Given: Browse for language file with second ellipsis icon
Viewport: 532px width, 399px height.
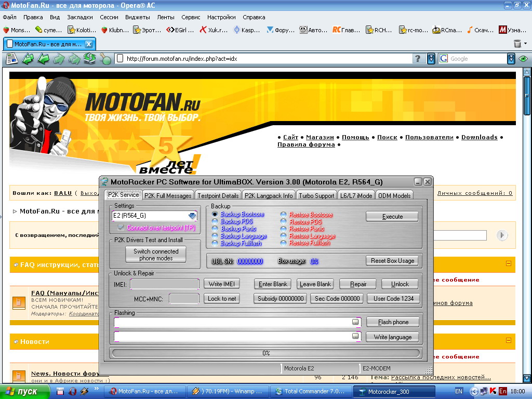Looking at the screenshot, I should click(355, 336).
